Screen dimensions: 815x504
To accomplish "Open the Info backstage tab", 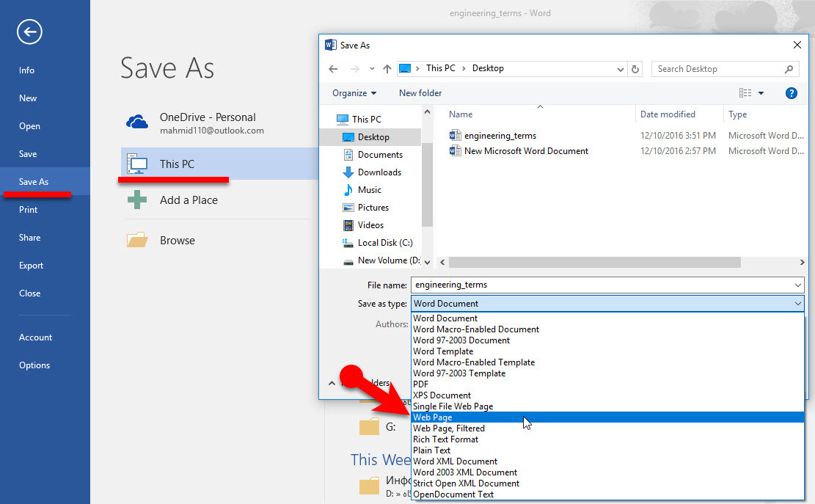I will 26,70.
